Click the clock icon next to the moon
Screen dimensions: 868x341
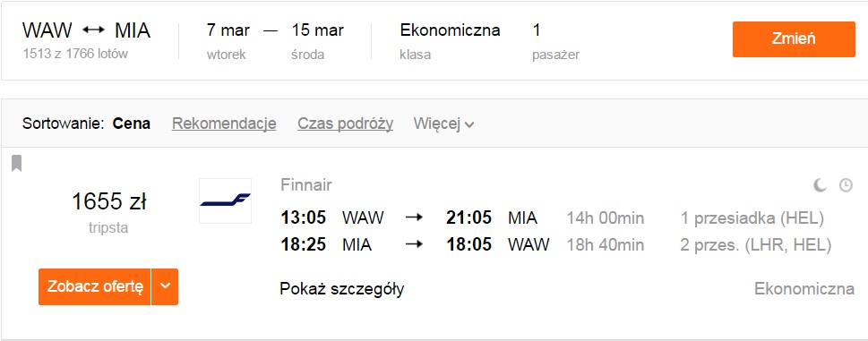pos(846,185)
